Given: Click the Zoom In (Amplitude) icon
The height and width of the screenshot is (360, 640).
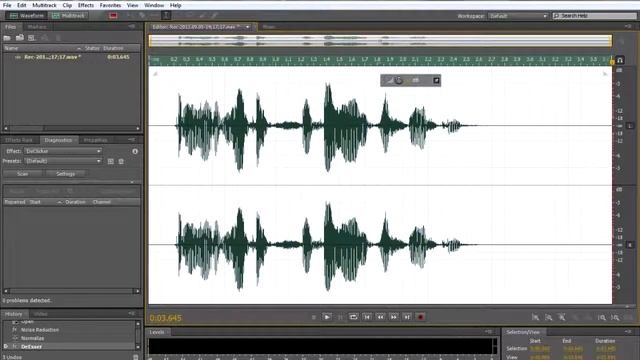Looking at the screenshot, I should point(536,317).
